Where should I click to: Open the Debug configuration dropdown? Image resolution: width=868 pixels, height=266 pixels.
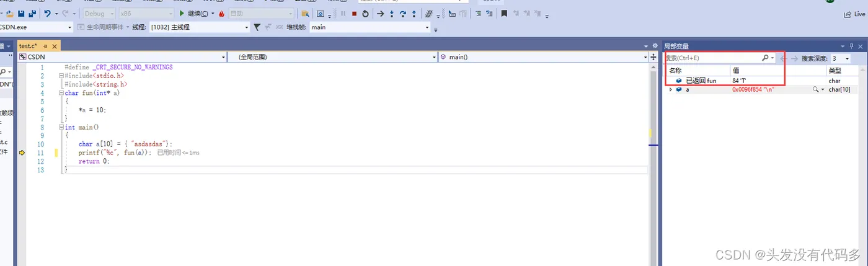point(99,13)
